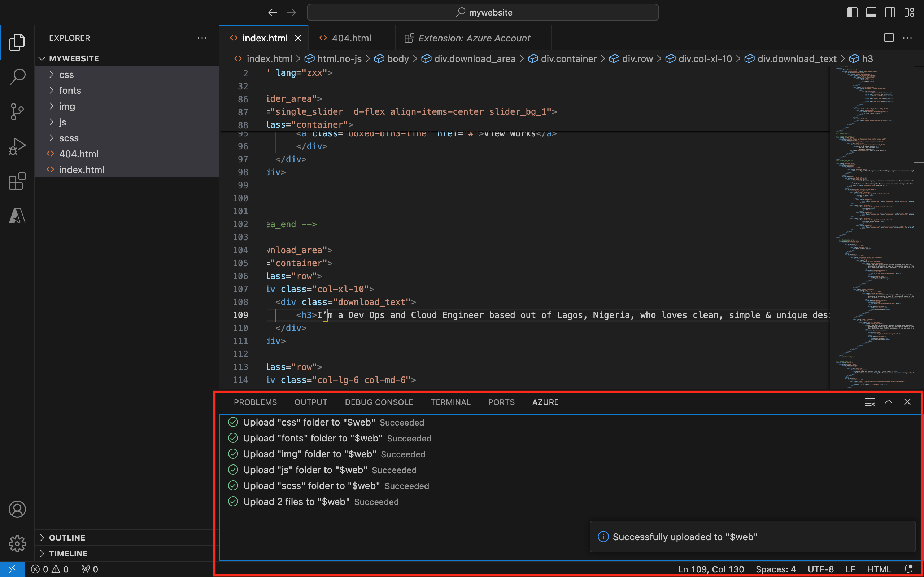This screenshot has width=924, height=577.
Task: Click Spaces: 4 indentation setting
Action: (775, 569)
